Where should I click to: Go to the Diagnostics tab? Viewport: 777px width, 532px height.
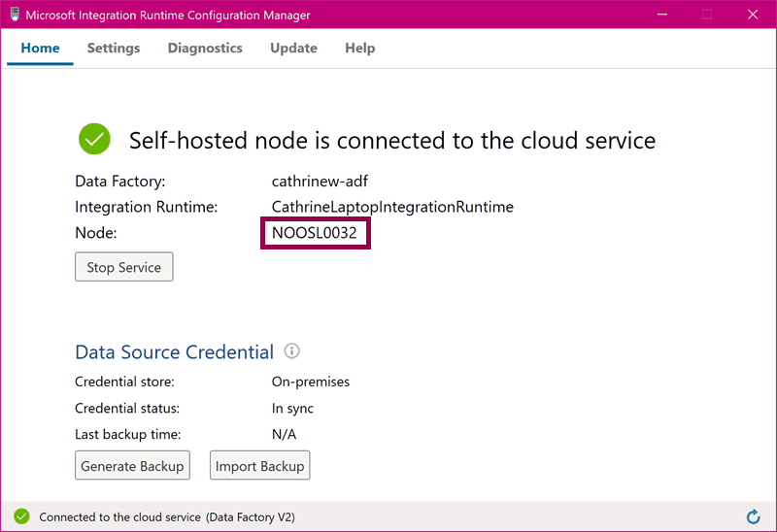pos(205,49)
